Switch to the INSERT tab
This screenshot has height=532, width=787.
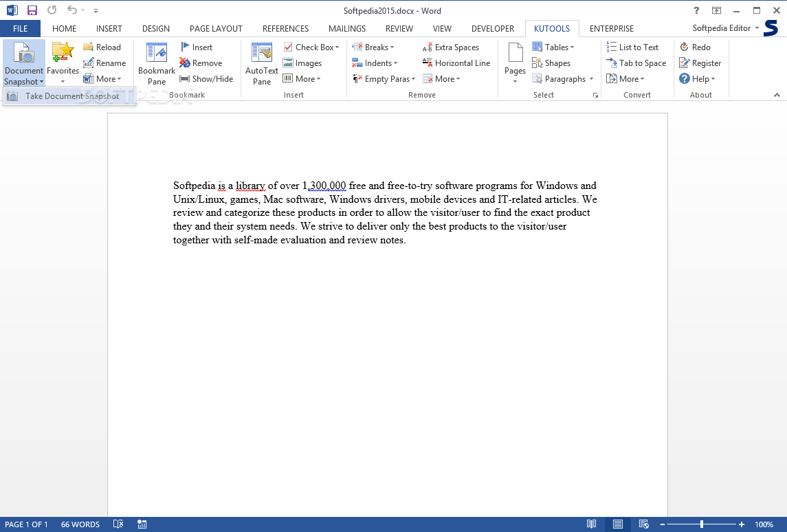coord(109,29)
